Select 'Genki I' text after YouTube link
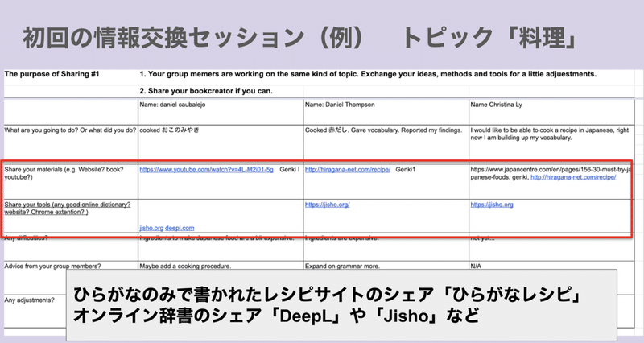 pos(290,170)
